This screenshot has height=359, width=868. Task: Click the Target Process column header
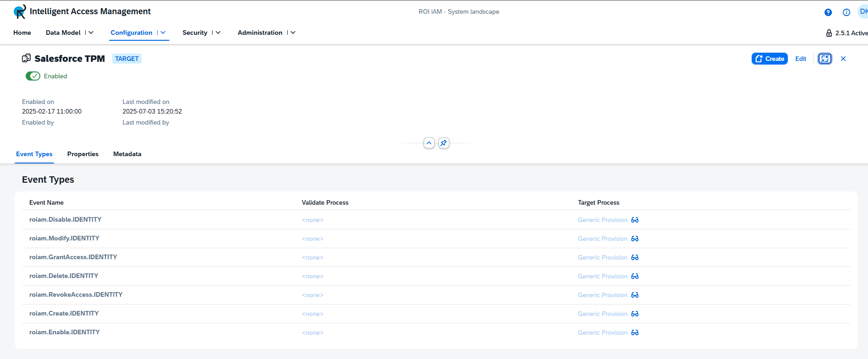tap(599, 202)
